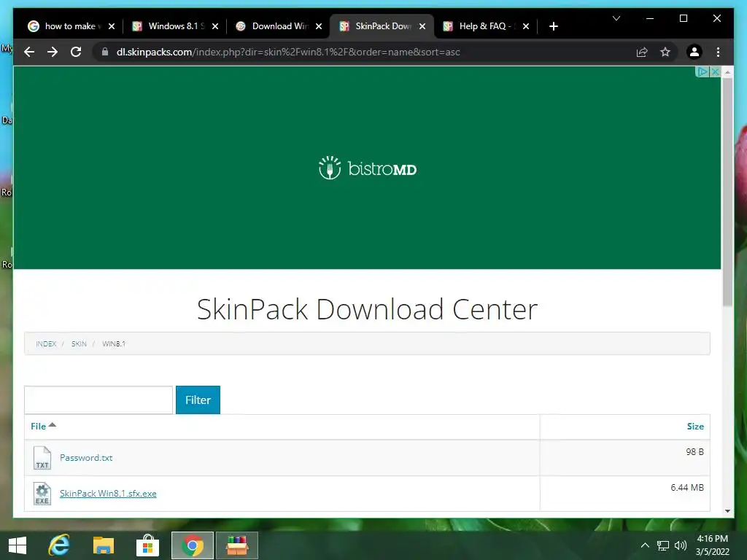The height and width of the screenshot is (560, 747).
Task: Reload the SkinPack download page
Action: (x=76, y=52)
